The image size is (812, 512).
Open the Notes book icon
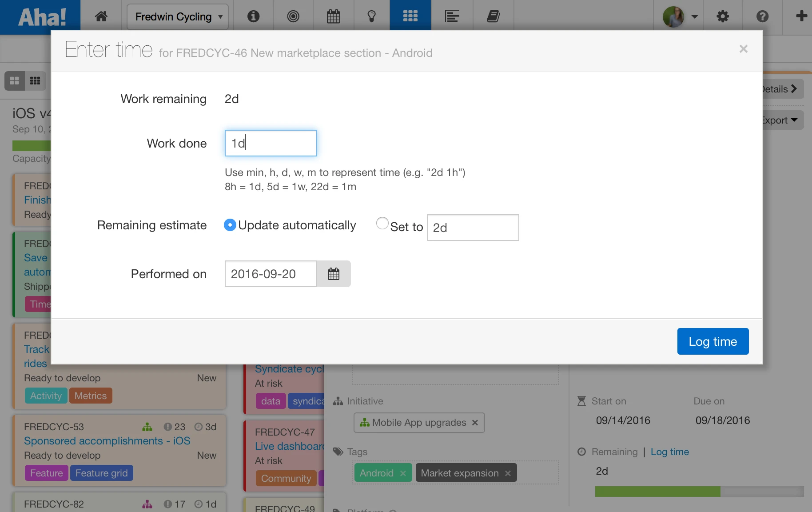click(494, 16)
